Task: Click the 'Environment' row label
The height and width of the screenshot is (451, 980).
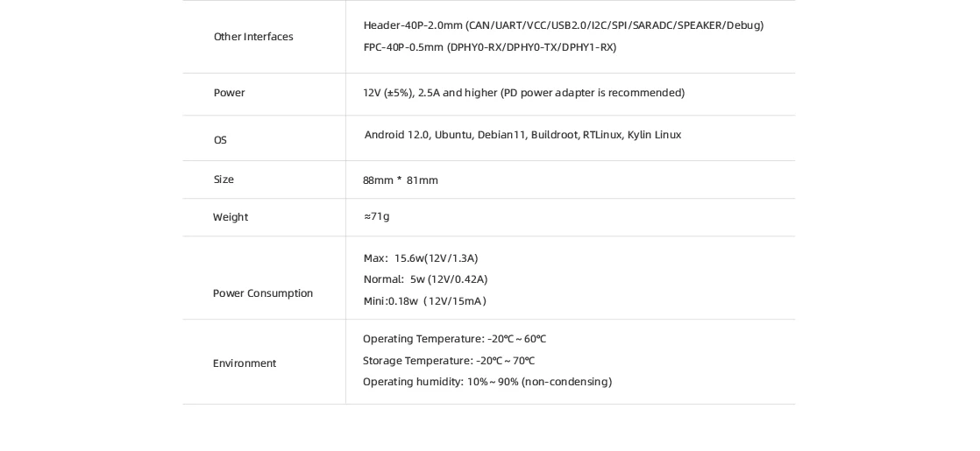Action: 244,363
